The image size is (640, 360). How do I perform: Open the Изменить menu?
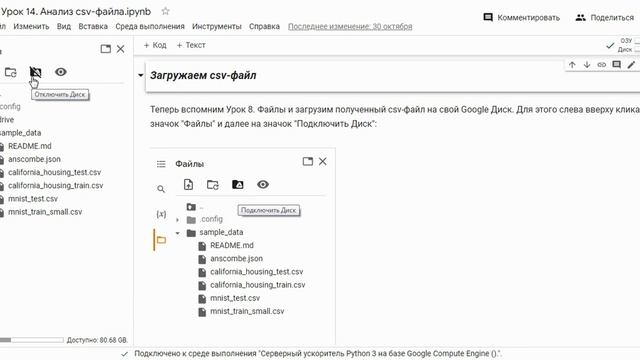[x=31, y=27]
